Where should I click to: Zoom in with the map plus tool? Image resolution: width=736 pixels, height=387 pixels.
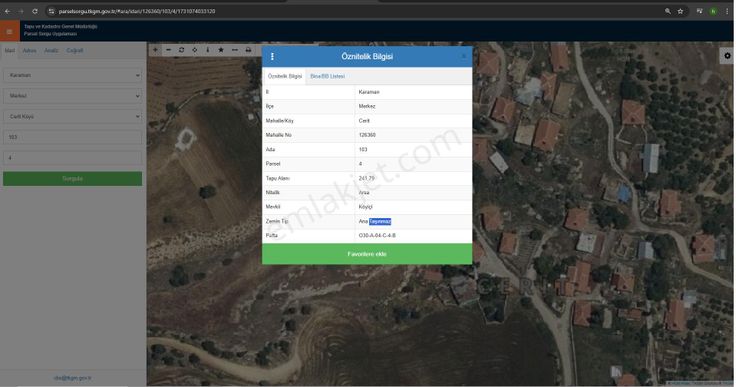pos(155,50)
